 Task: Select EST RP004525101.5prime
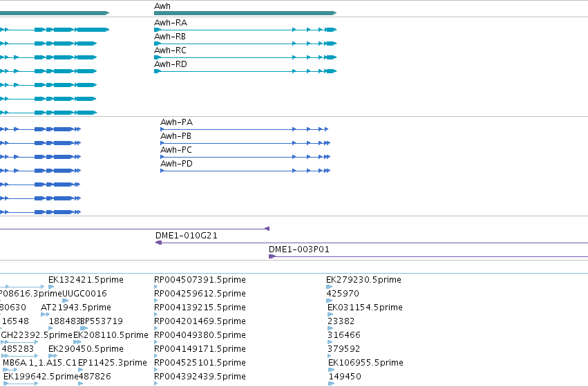coord(200,363)
